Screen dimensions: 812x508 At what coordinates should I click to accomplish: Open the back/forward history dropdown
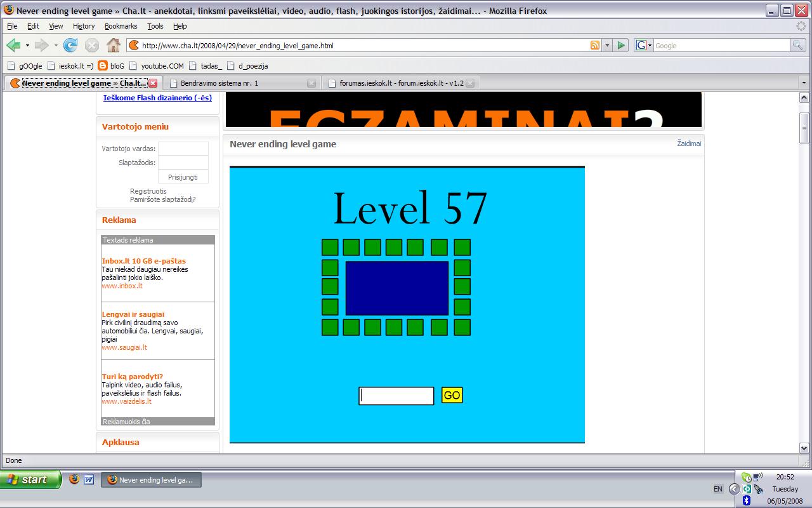56,46
